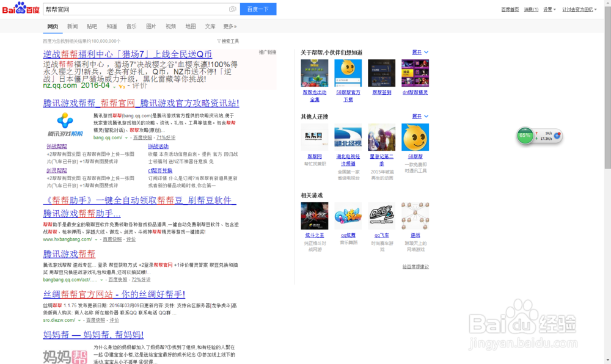Switch to the 图片 tab
Screen dimensions: 611x364
(151, 26)
